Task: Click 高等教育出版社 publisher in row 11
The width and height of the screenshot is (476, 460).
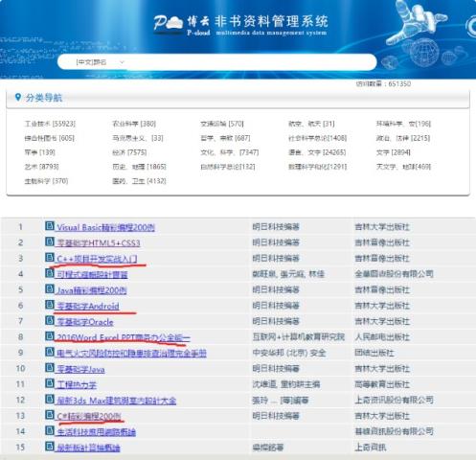Action: (x=382, y=384)
